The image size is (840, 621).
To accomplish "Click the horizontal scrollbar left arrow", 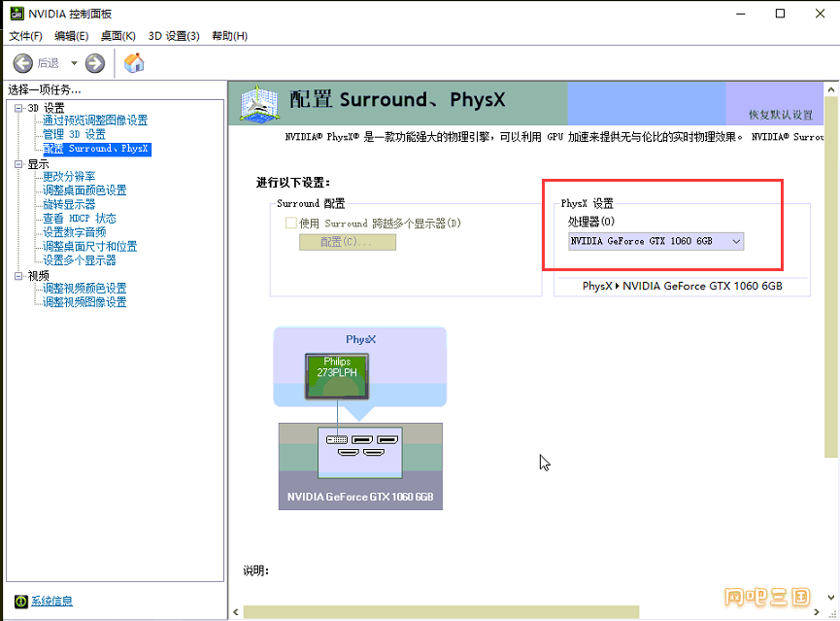I will point(236,612).
